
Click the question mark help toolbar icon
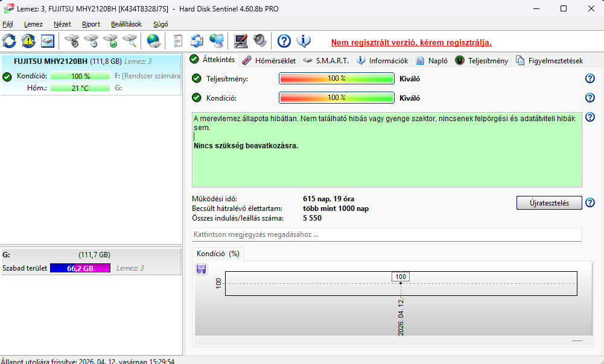284,41
